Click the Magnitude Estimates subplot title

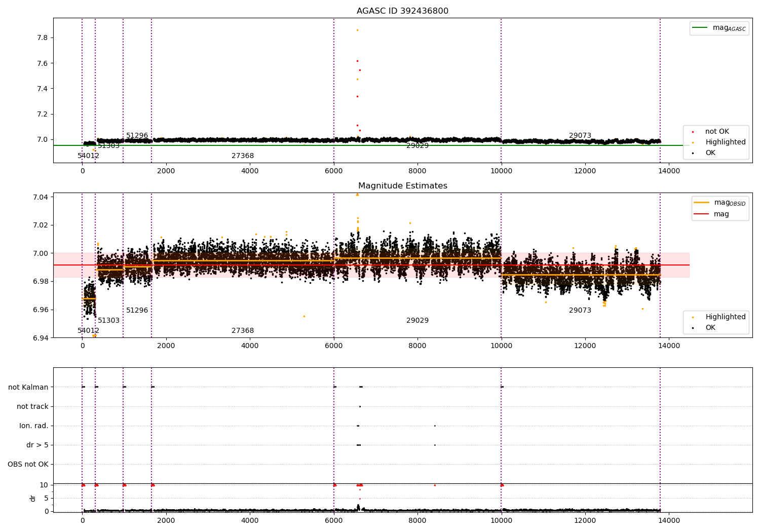coord(402,186)
